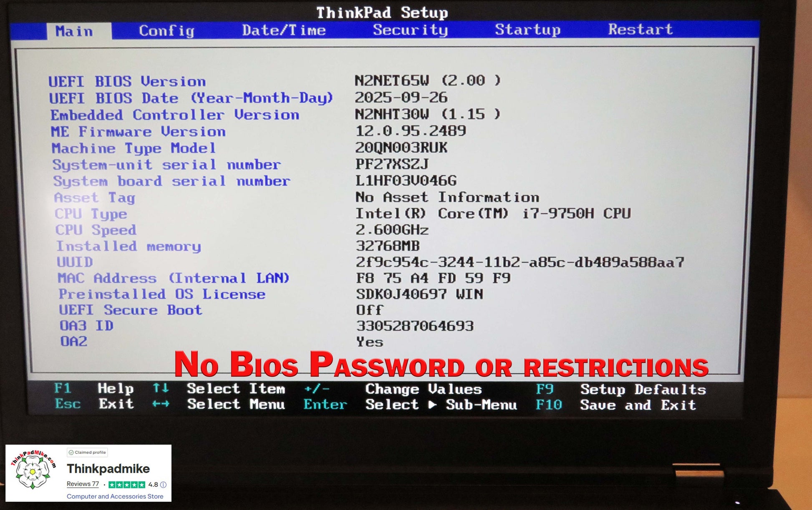Image resolution: width=812 pixels, height=510 pixels.
Task: Click Computer and Accessories Store link
Action: 115,496
